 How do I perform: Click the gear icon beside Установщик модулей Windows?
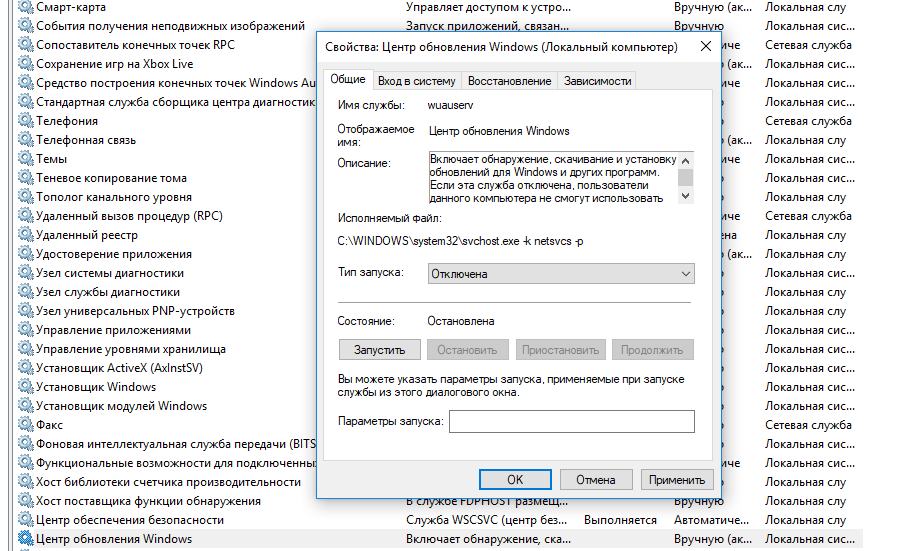(x=26, y=406)
